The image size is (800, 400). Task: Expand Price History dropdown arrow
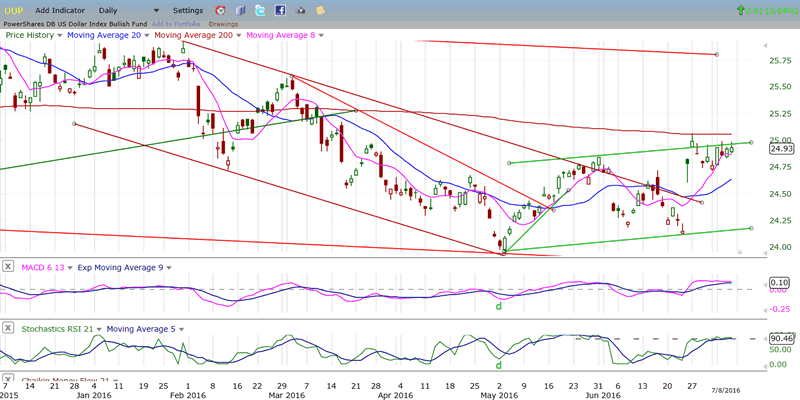click(x=59, y=35)
